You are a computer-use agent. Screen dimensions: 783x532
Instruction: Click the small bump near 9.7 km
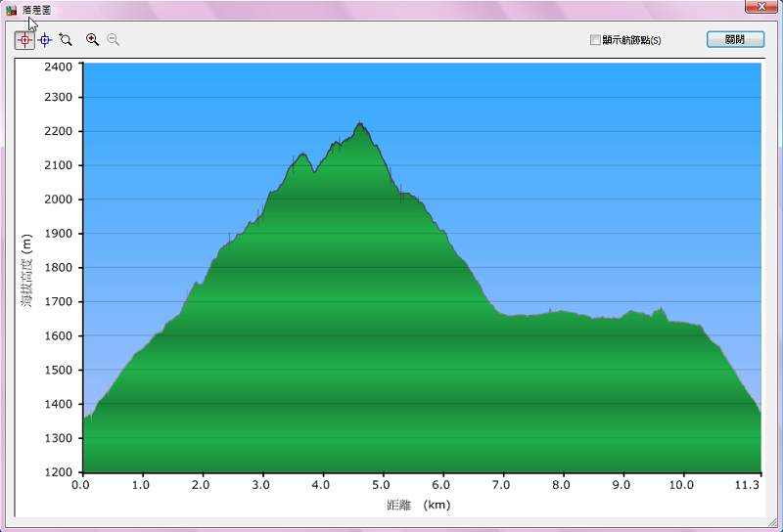[x=663, y=310]
